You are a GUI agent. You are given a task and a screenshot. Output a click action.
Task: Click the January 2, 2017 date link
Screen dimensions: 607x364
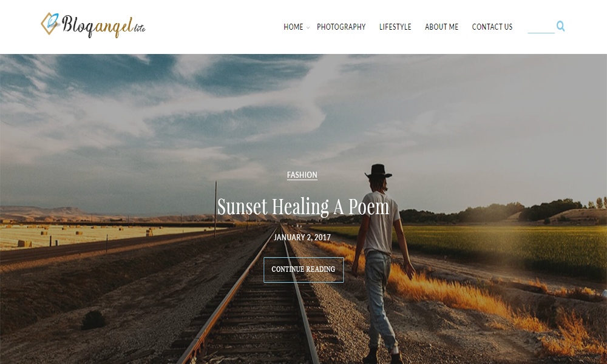(x=302, y=237)
